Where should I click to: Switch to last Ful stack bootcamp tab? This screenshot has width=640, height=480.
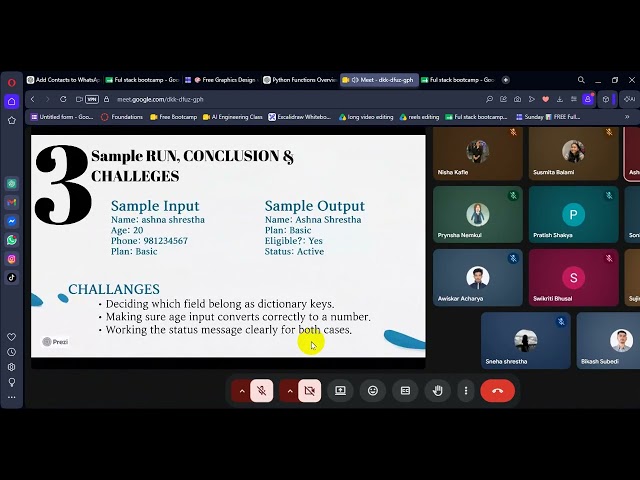coord(458,80)
